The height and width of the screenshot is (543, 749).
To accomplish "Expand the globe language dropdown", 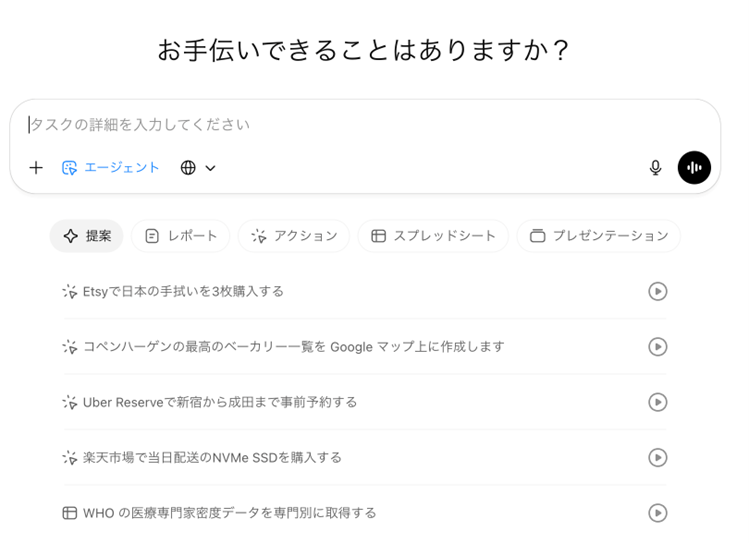I will [198, 168].
